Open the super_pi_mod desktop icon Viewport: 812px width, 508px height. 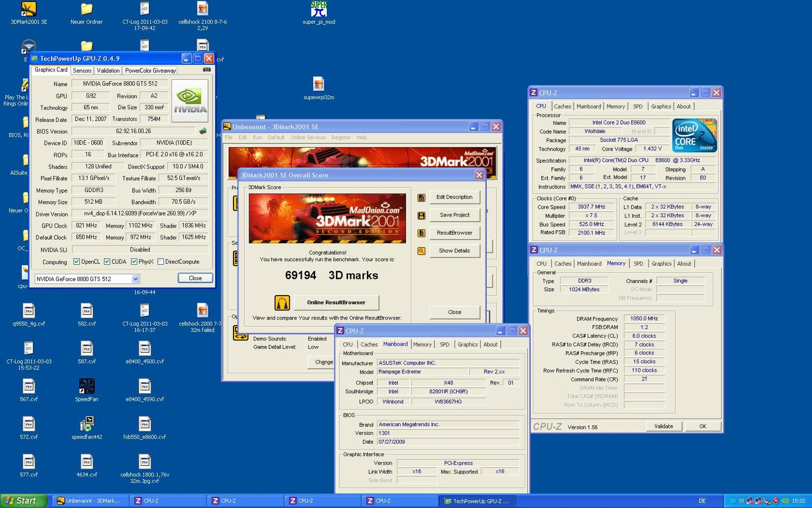(x=319, y=9)
